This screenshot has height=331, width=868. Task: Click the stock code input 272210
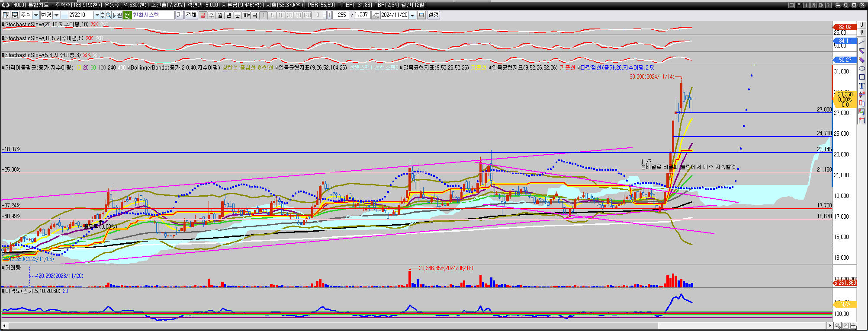[80, 15]
